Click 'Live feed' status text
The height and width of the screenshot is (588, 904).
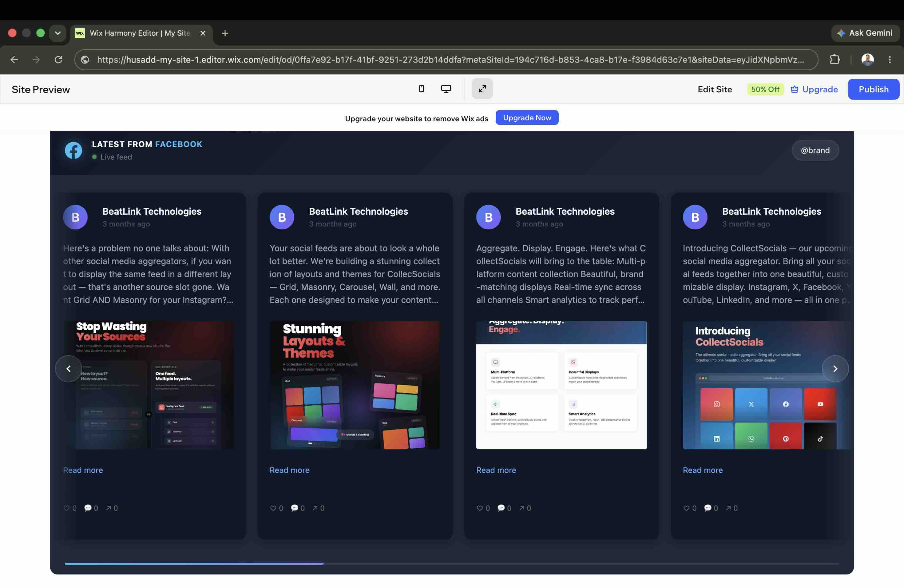tap(116, 157)
